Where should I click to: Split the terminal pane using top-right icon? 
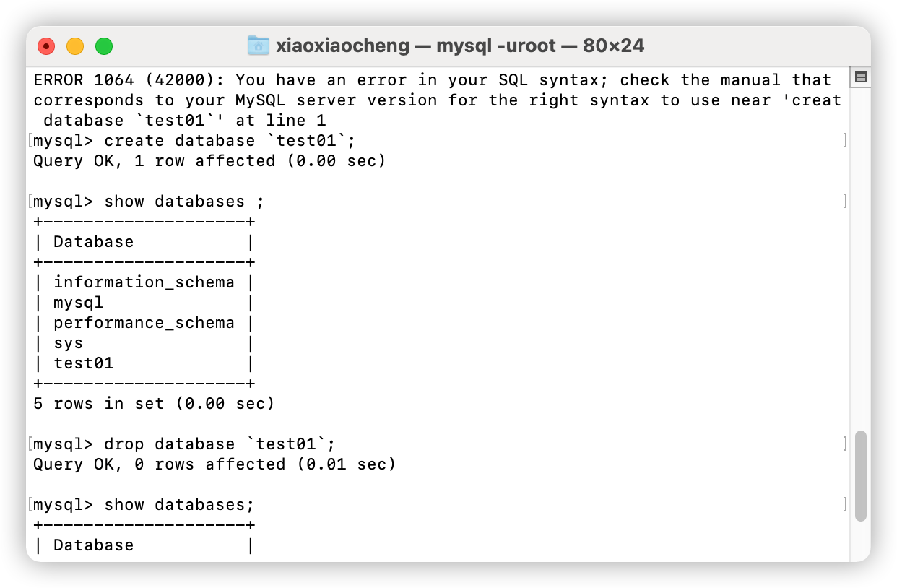click(x=860, y=77)
